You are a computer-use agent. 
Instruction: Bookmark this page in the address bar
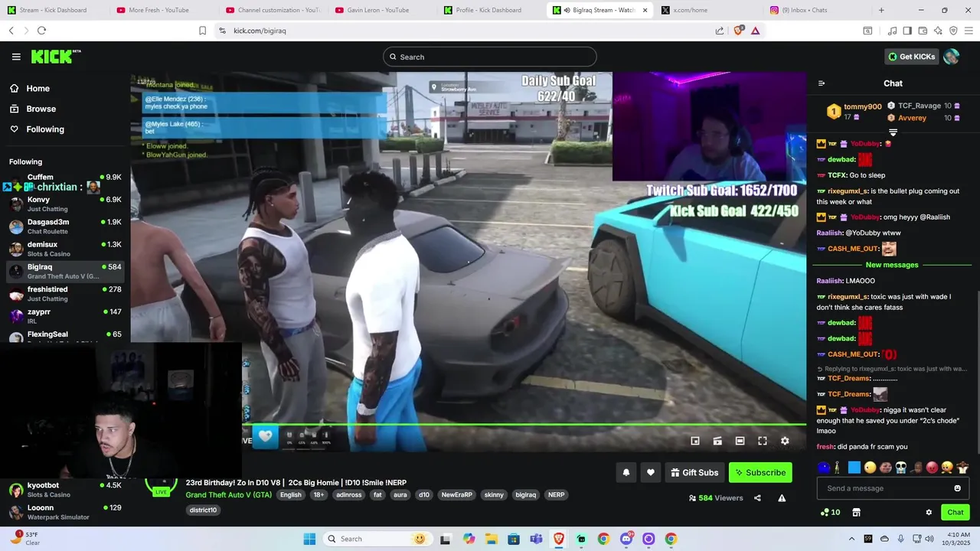202,31
